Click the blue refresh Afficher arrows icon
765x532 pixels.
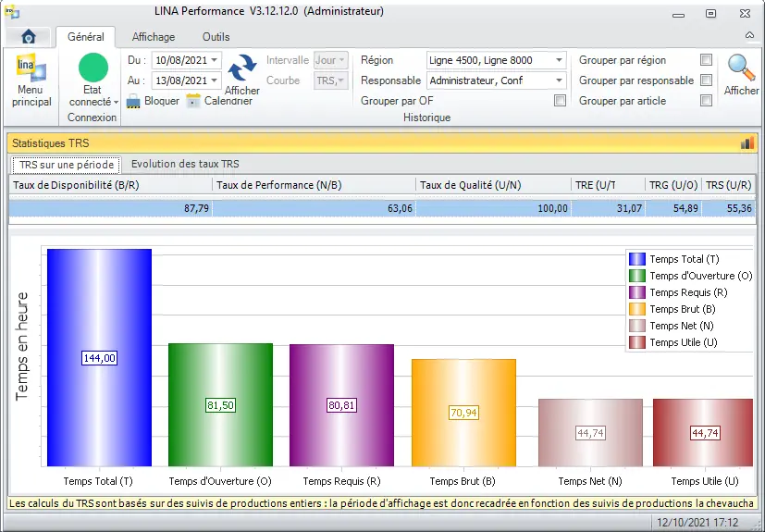coord(242,68)
